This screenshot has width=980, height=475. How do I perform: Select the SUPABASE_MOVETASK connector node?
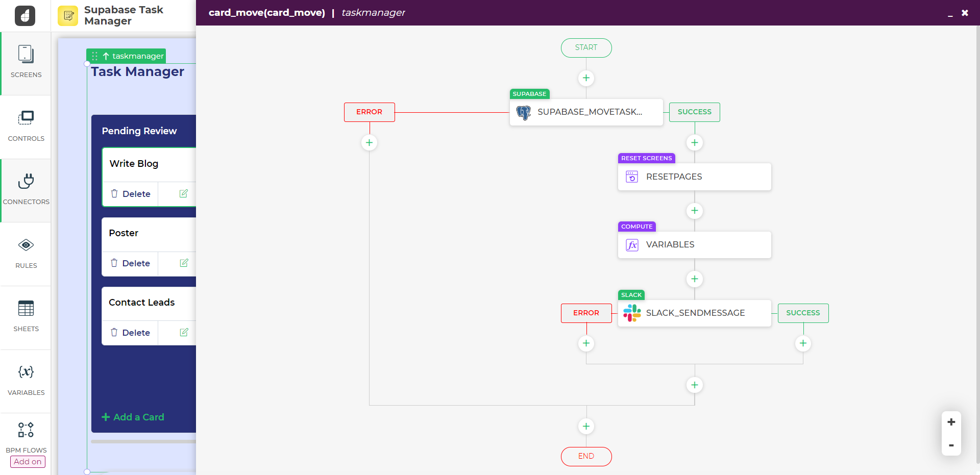pos(586,112)
